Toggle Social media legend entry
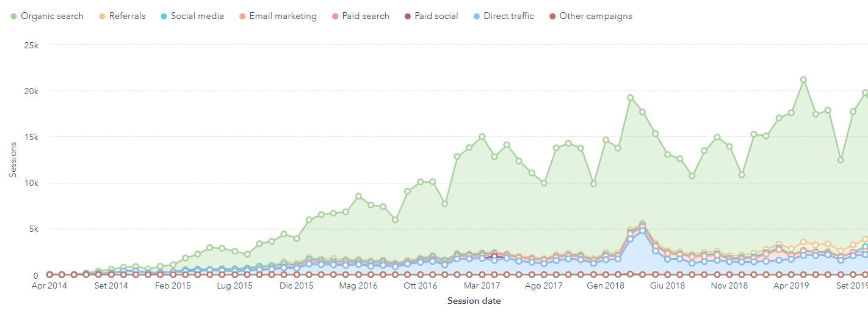The image size is (868, 313). [x=197, y=17]
